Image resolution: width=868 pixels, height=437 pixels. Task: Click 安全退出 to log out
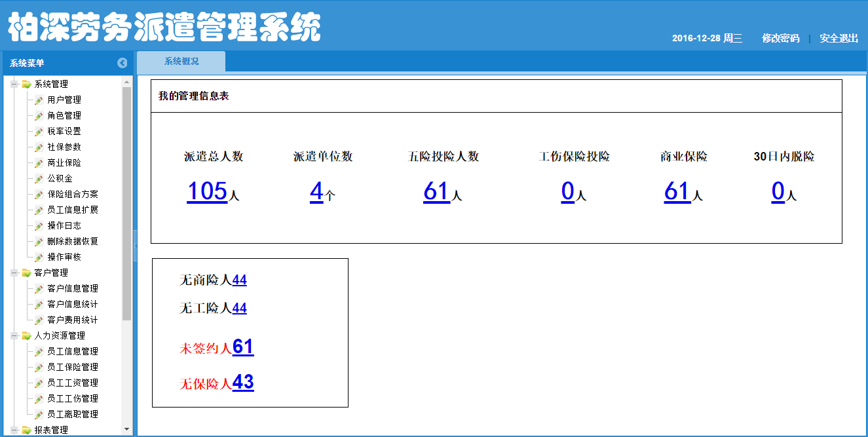tap(839, 39)
